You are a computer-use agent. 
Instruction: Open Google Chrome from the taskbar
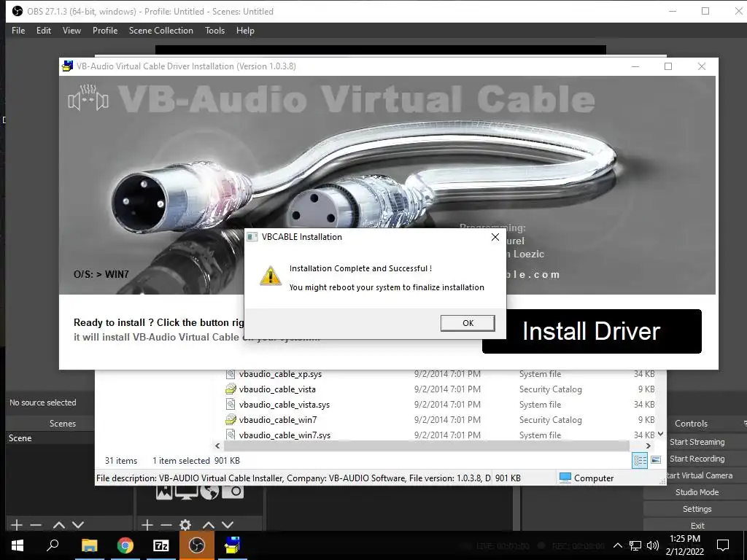point(125,545)
